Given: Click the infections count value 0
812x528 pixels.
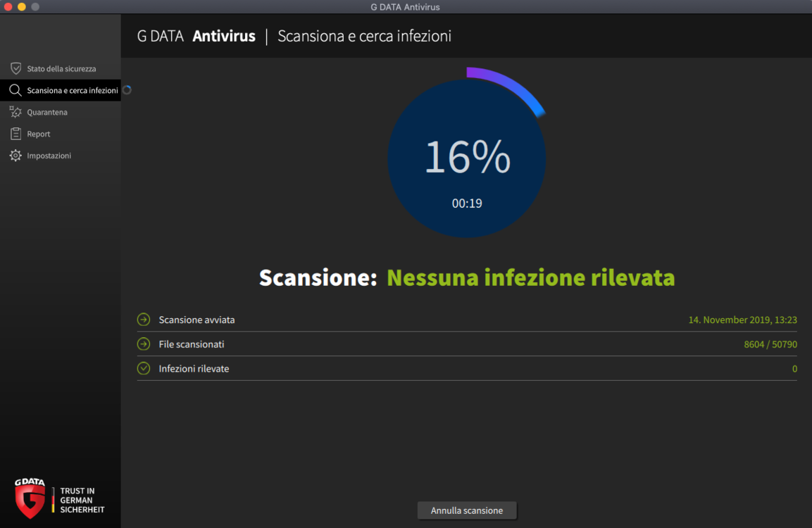Looking at the screenshot, I should 794,369.
